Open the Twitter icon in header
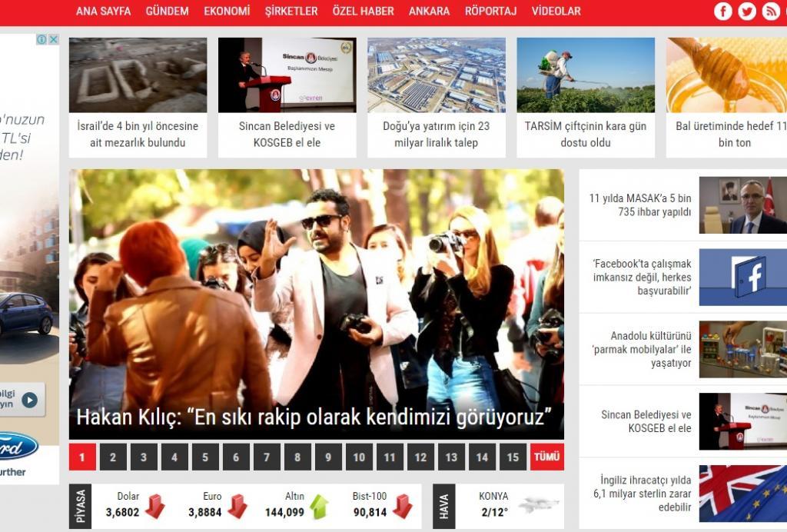This screenshot has height=532, width=787. tap(747, 11)
